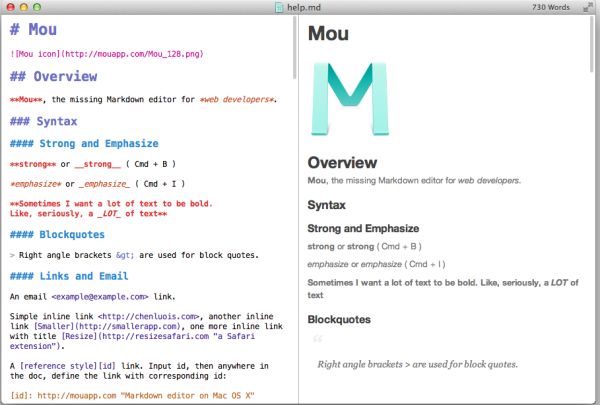Click the '### Syntax' heading in editor
The image size is (600, 405).
coord(44,121)
